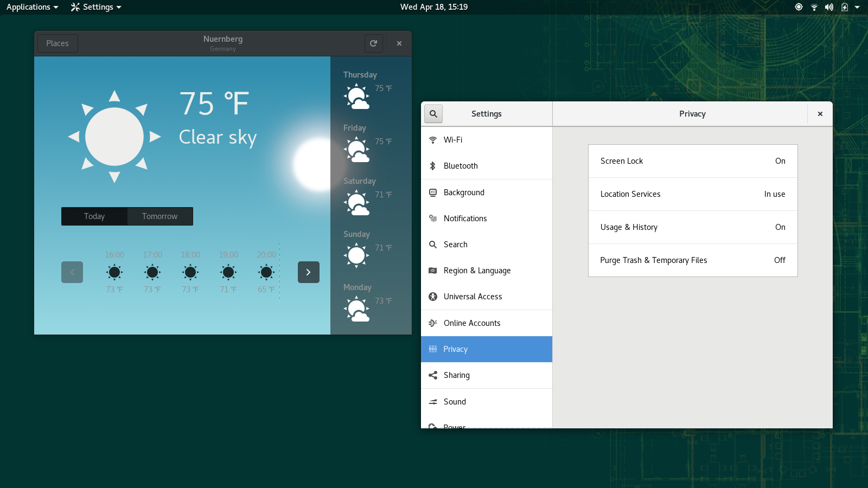Open system menu dropdown arrow at top right
This screenshot has height=488, width=868.
[x=857, y=7]
